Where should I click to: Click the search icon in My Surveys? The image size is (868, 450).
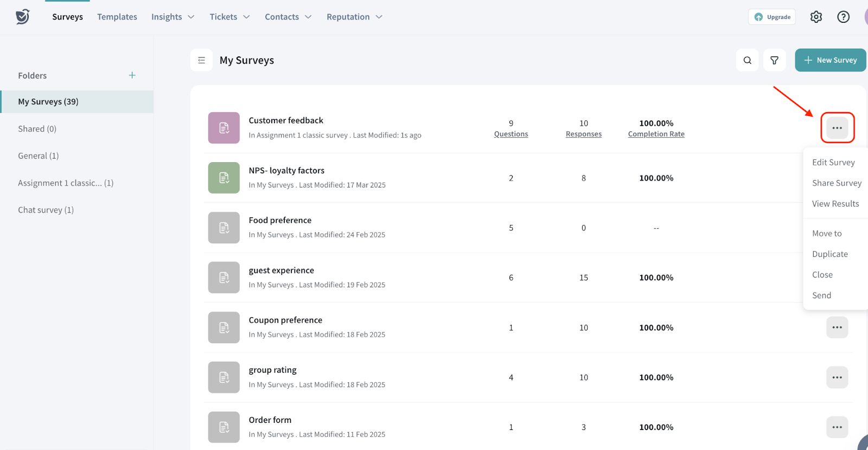click(747, 60)
